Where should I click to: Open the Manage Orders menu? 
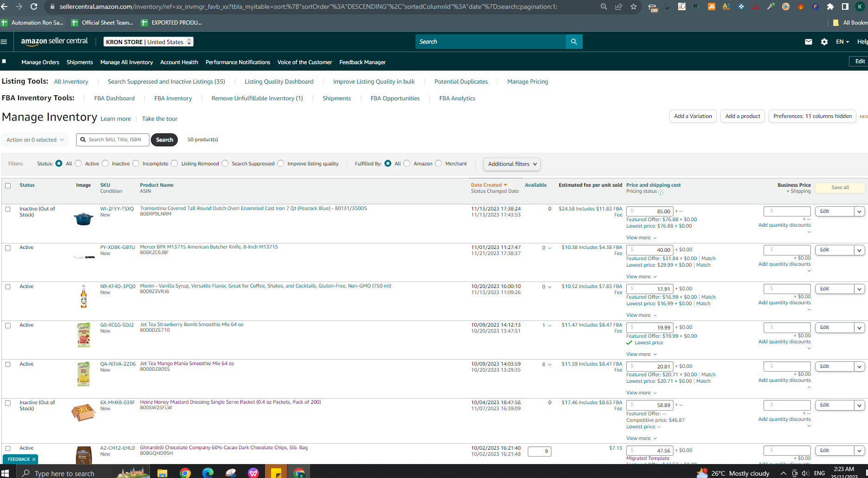40,62
